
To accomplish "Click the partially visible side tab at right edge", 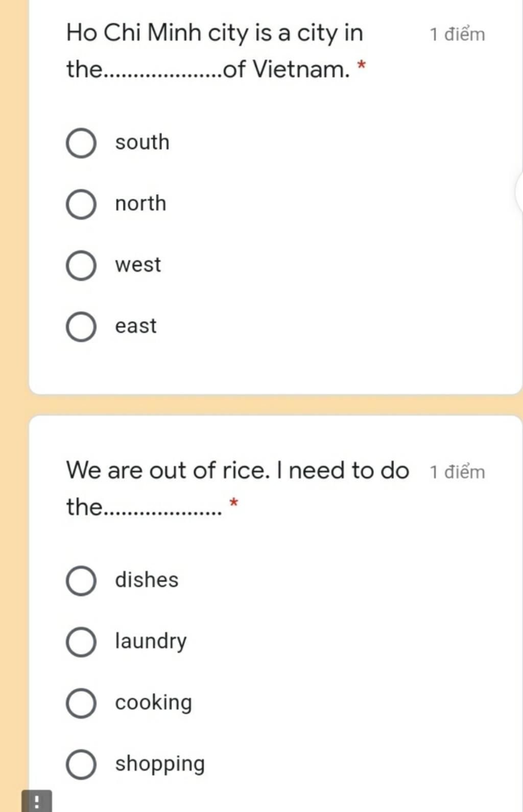I will click(519, 192).
